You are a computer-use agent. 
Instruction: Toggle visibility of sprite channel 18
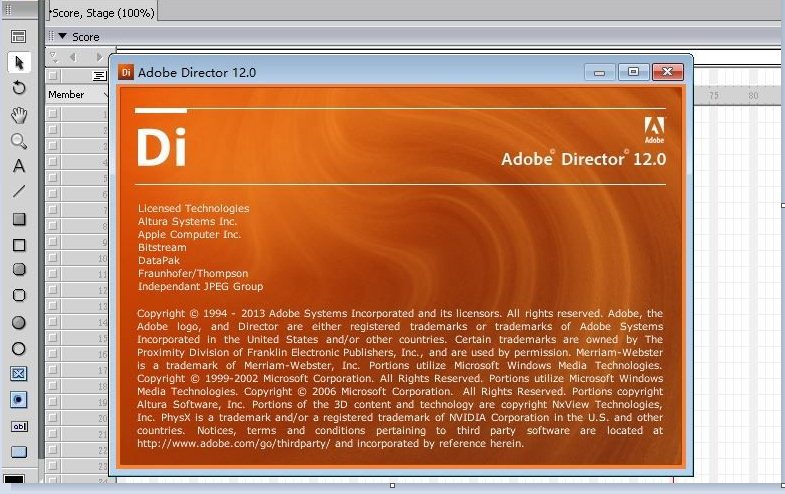[x=53, y=386]
